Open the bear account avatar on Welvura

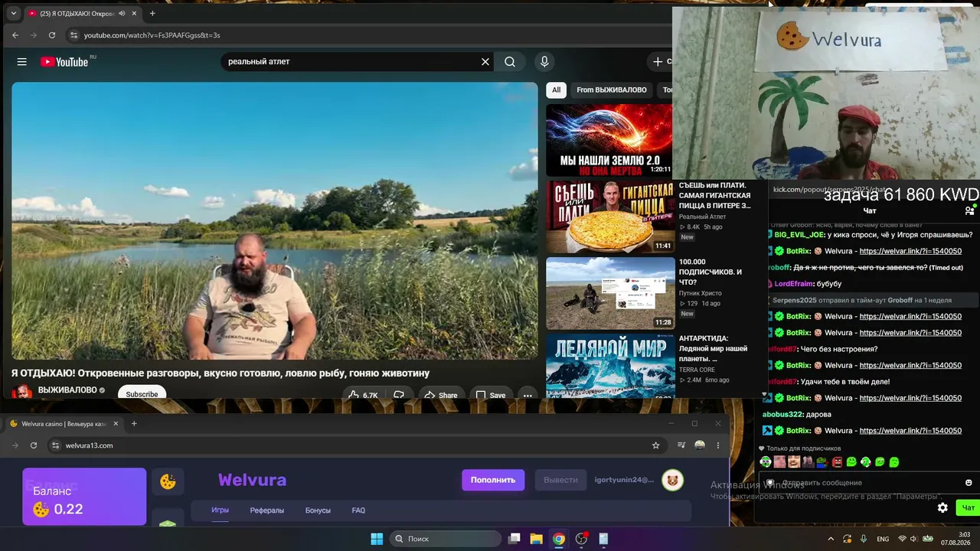[x=672, y=480]
